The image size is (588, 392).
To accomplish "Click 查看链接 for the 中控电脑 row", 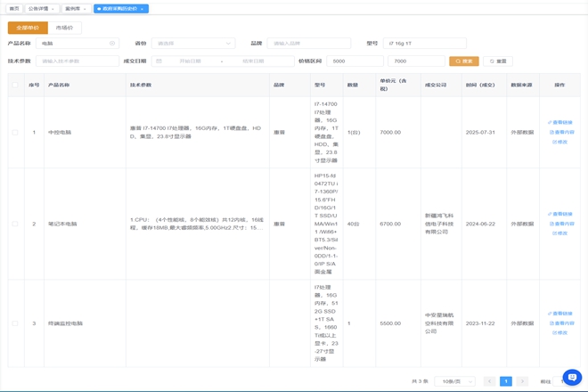I will [x=561, y=123].
